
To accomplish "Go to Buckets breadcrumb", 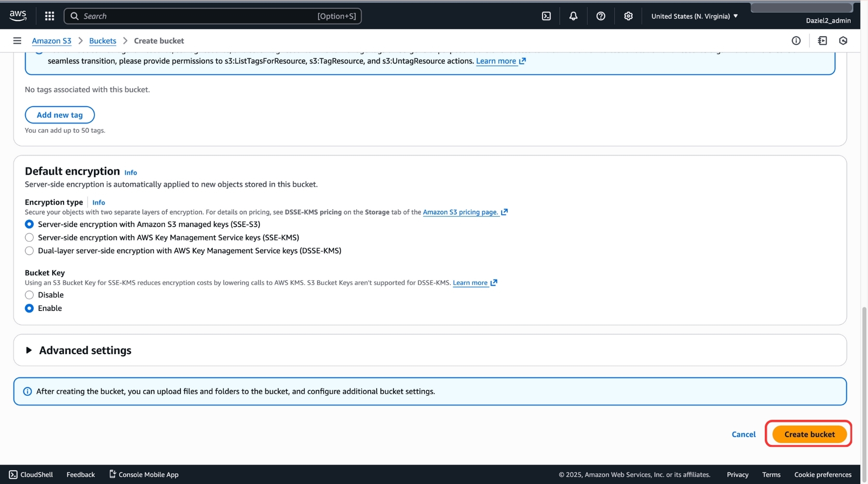I will tap(102, 41).
